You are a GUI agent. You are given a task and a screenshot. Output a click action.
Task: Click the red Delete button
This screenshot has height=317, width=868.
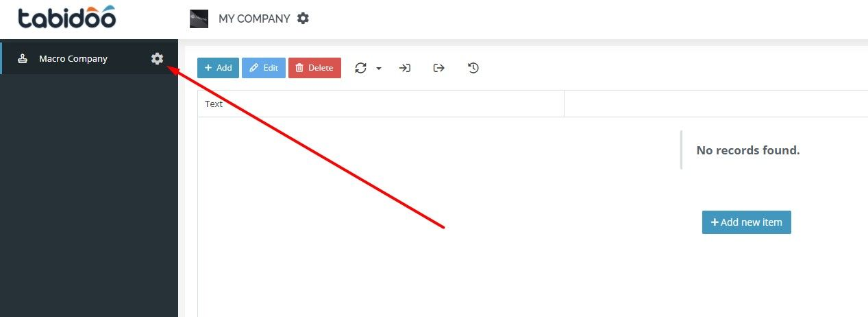[314, 68]
